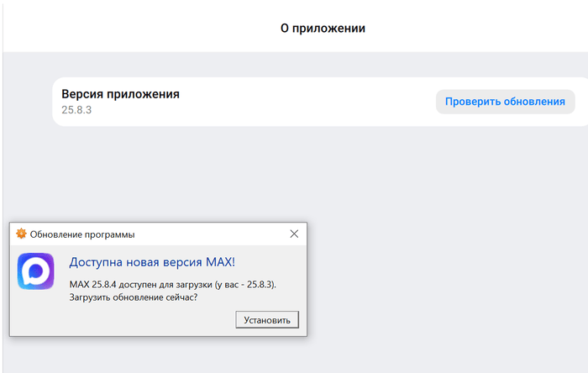This screenshot has width=588, height=373.
Task: Click blank dialog area left of "Установить" button
Action: pos(126,320)
